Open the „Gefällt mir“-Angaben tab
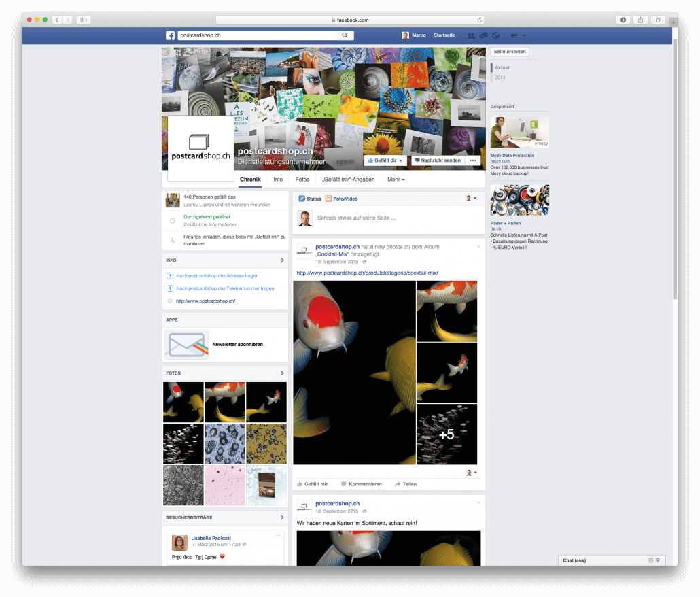Screen dimensions: 700x597 click(x=348, y=179)
